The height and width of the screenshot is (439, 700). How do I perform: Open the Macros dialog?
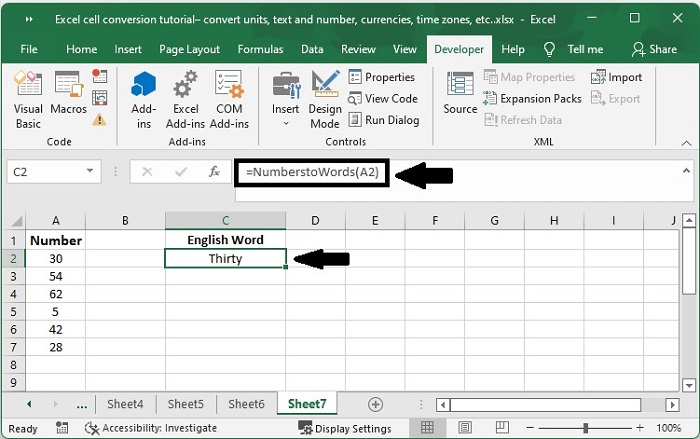(x=68, y=92)
